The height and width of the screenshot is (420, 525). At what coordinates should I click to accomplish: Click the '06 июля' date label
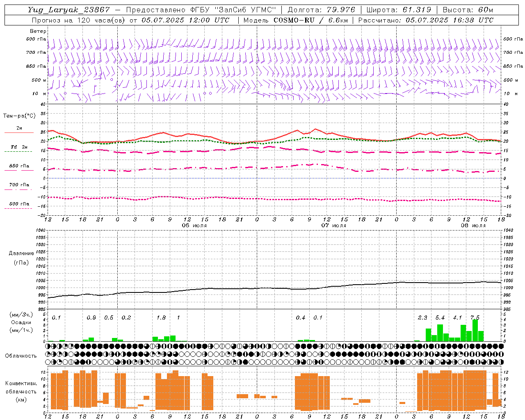coord(194,226)
